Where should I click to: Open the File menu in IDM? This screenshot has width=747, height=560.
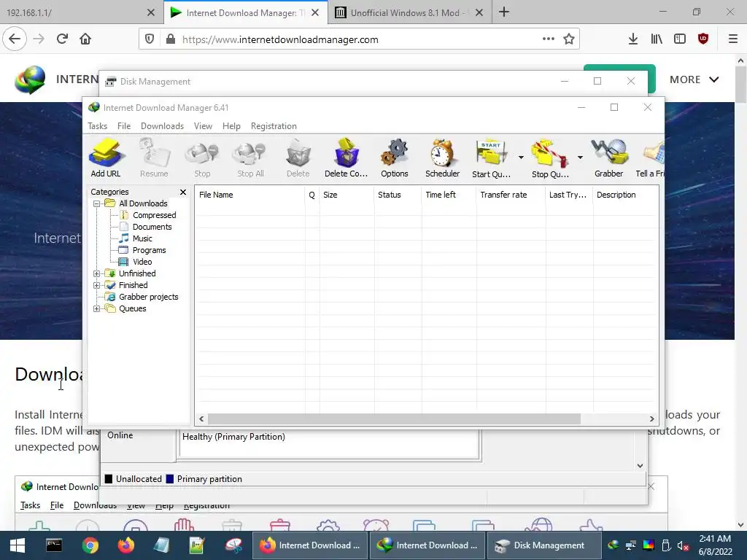click(124, 126)
